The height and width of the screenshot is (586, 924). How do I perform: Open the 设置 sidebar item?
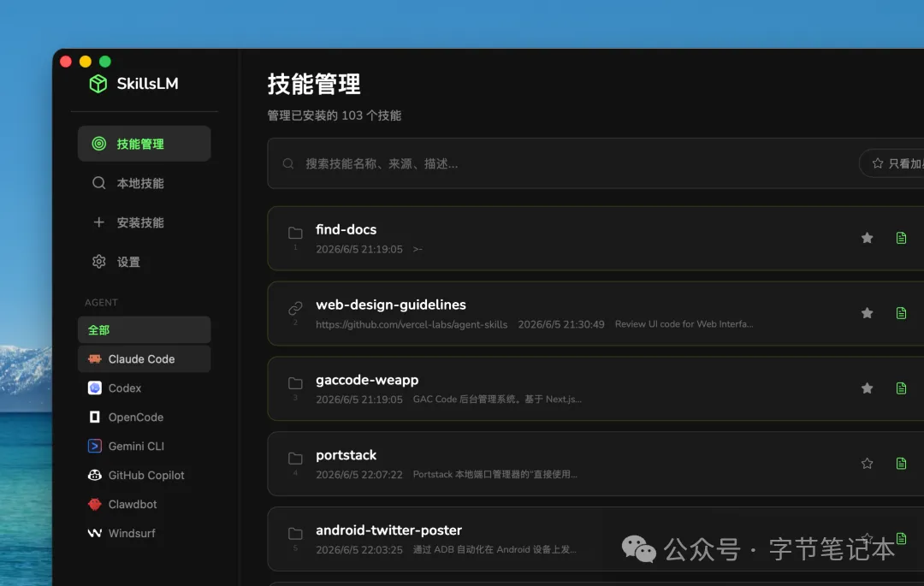click(x=144, y=262)
